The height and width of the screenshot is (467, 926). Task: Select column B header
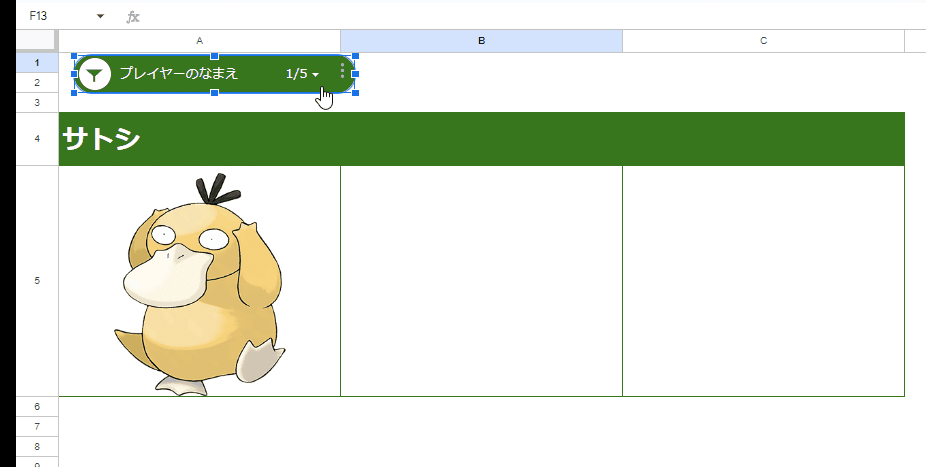[481, 41]
